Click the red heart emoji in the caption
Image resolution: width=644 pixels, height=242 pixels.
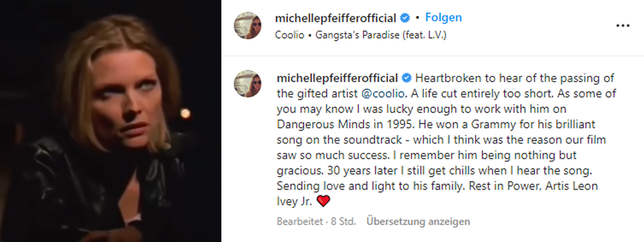tap(324, 199)
